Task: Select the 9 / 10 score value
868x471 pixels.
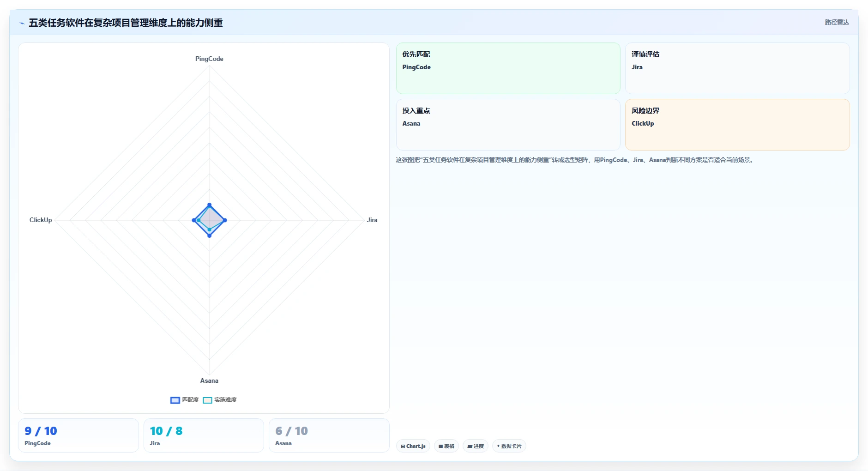Action: pyautogui.click(x=41, y=431)
